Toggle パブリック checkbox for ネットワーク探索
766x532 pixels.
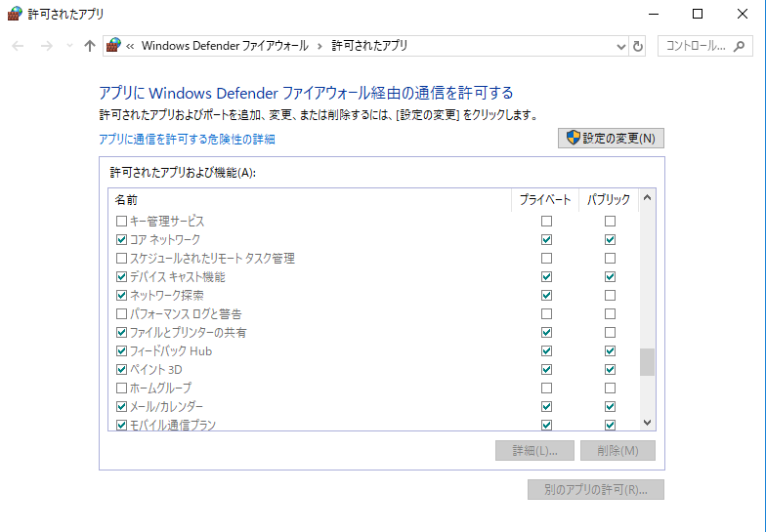click(610, 295)
